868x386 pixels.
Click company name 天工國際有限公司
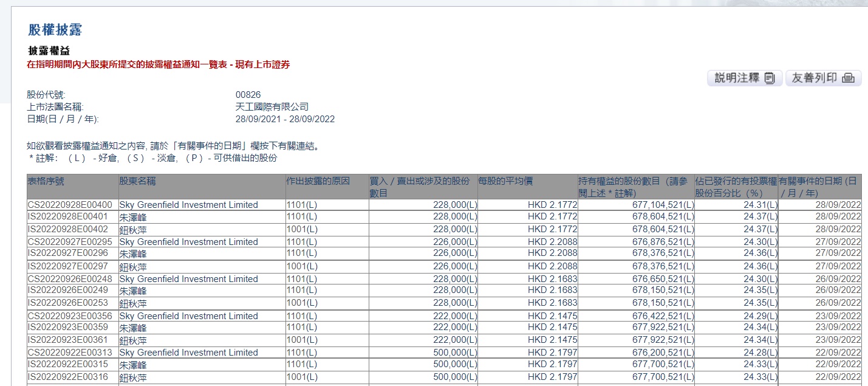click(x=272, y=107)
